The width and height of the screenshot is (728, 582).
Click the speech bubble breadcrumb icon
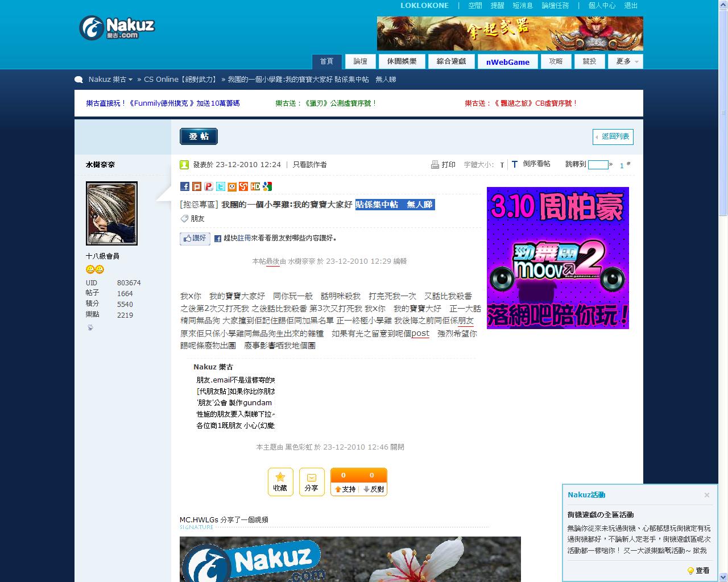point(79,80)
